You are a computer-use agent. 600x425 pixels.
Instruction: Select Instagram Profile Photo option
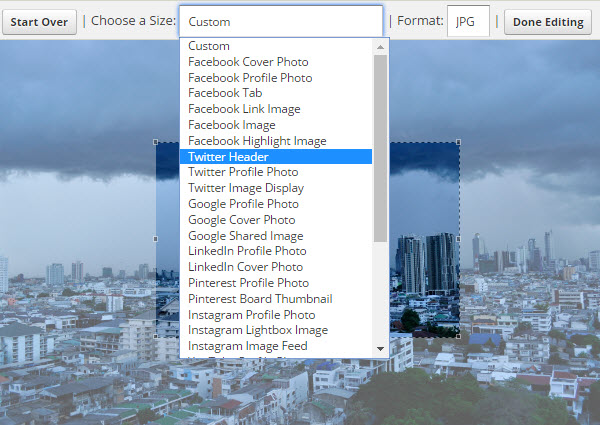coord(276,315)
